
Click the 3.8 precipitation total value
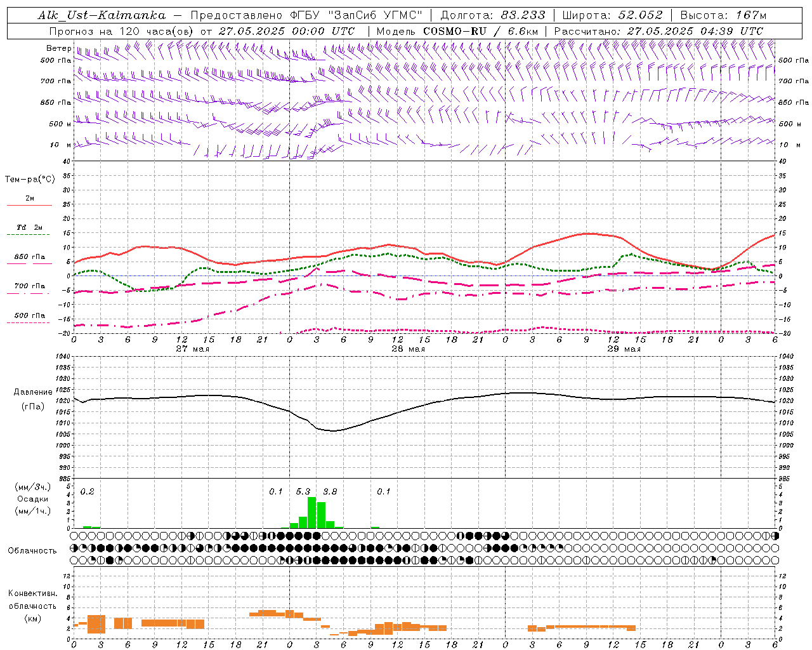(x=330, y=492)
